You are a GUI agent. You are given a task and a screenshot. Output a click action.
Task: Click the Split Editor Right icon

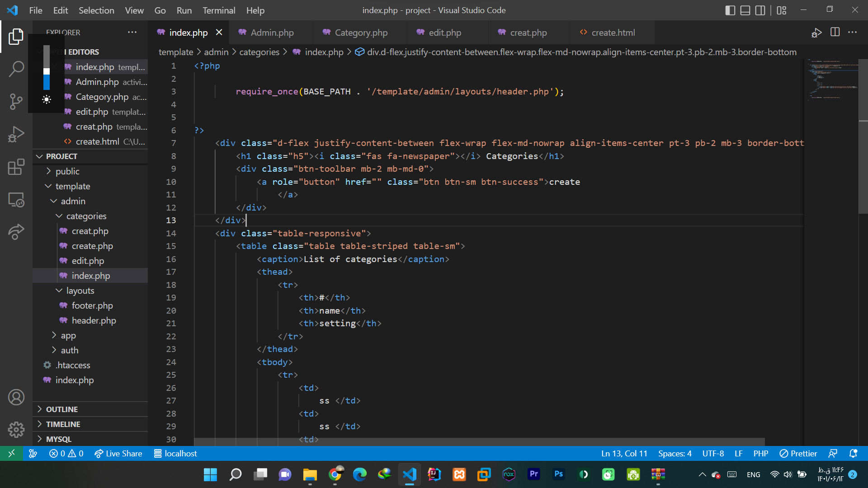(835, 32)
